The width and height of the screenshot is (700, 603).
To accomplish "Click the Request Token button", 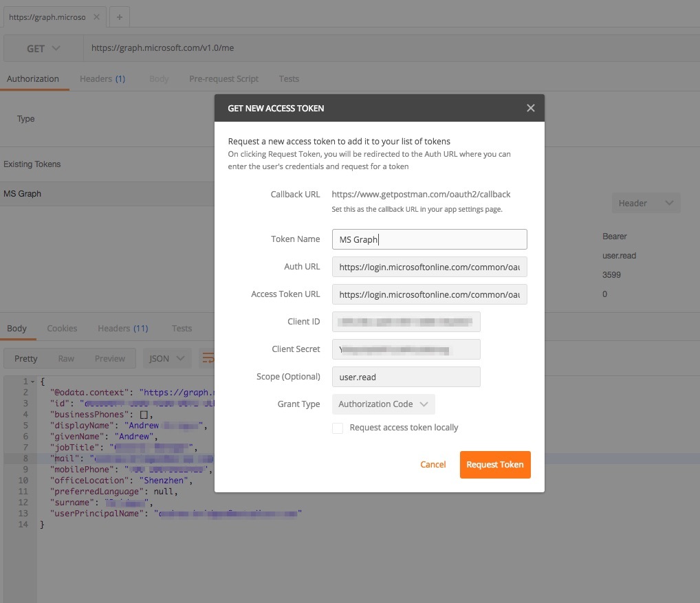I will [495, 465].
